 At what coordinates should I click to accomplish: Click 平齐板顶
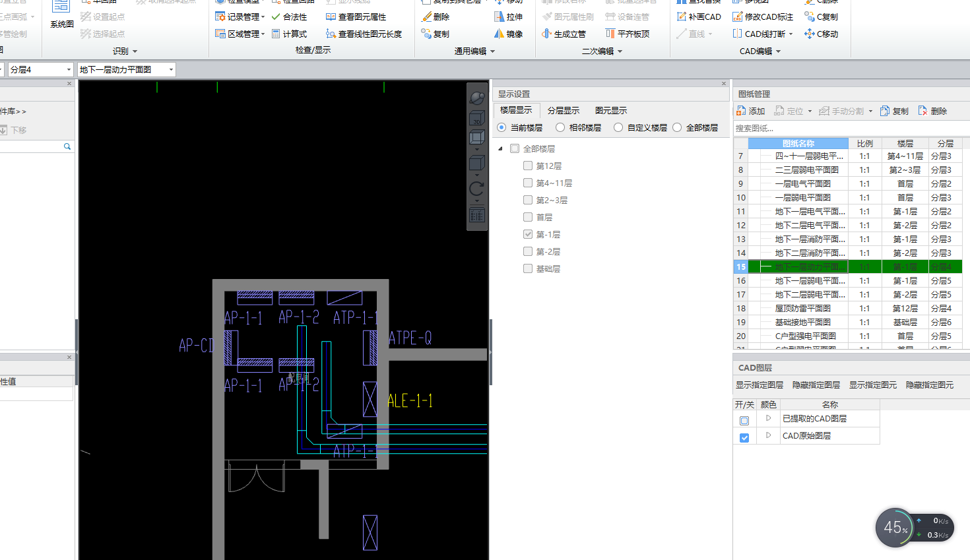pyautogui.click(x=628, y=34)
